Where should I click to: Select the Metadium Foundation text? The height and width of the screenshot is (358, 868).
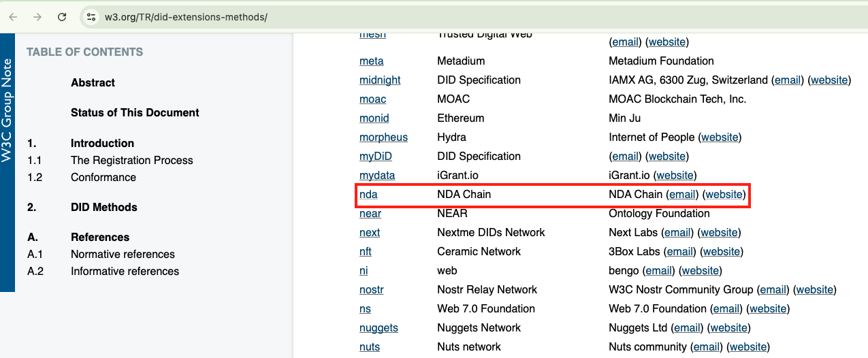click(661, 61)
